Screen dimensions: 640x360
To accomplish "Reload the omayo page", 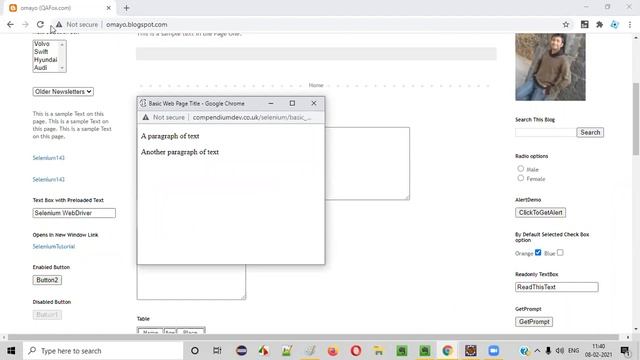I will [40, 24].
